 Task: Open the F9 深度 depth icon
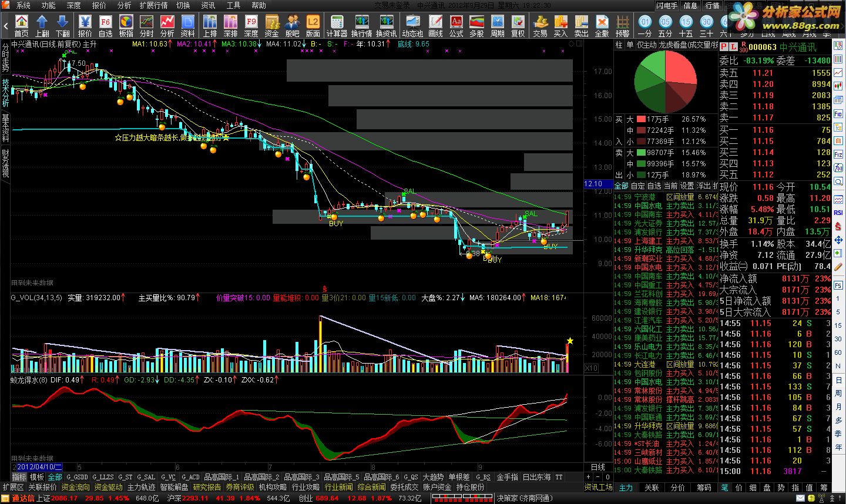(251, 26)
